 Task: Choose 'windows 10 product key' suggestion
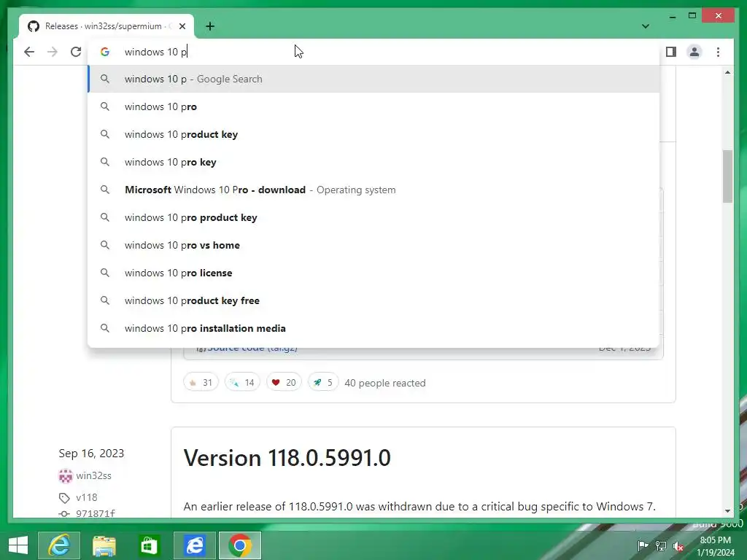coord(373,134)
